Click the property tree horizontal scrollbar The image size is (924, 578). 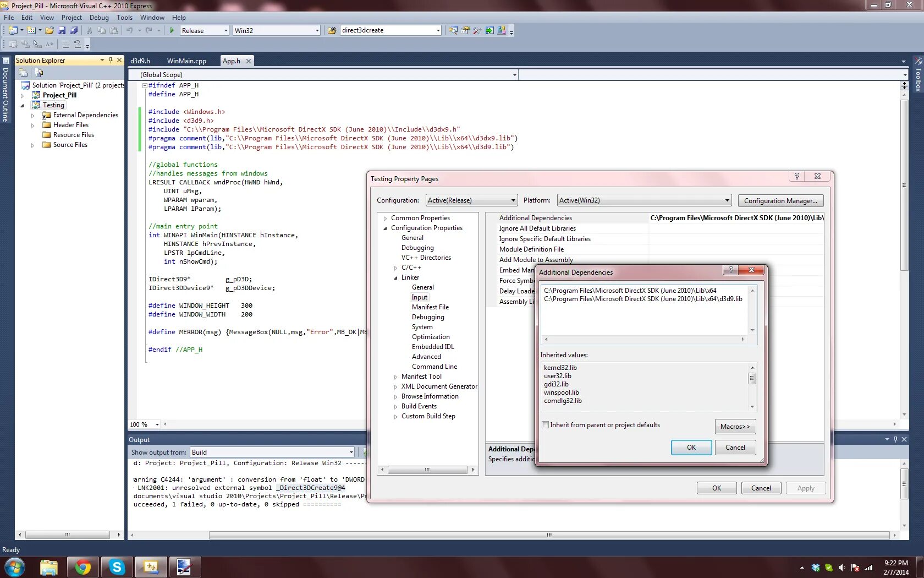point(427,470)
